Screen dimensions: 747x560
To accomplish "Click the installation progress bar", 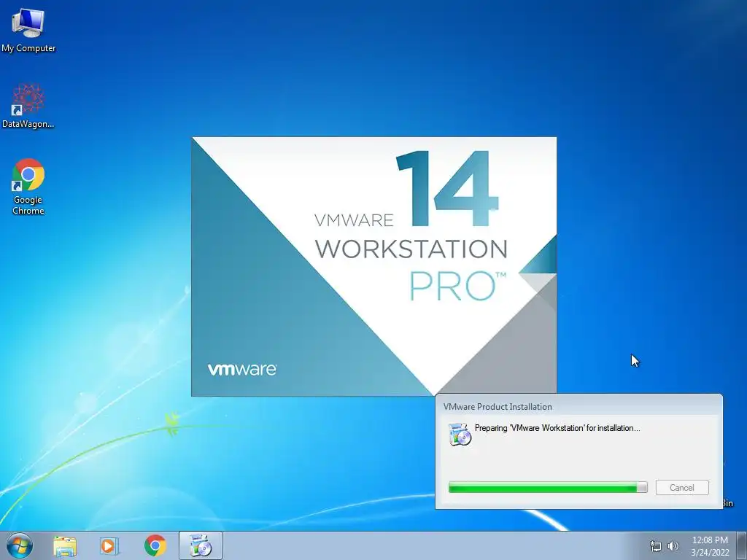I will click(548, 487).
